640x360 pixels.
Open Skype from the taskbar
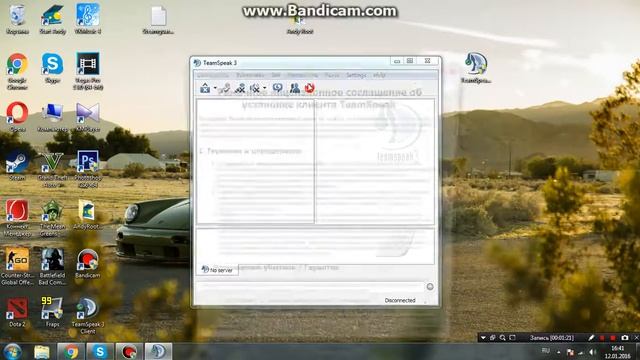(x=100, y=351)
